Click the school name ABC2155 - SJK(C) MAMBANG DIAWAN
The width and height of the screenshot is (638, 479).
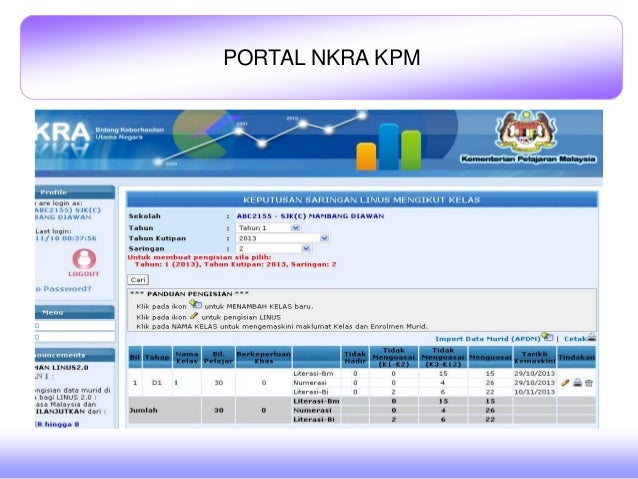point(310,216)
